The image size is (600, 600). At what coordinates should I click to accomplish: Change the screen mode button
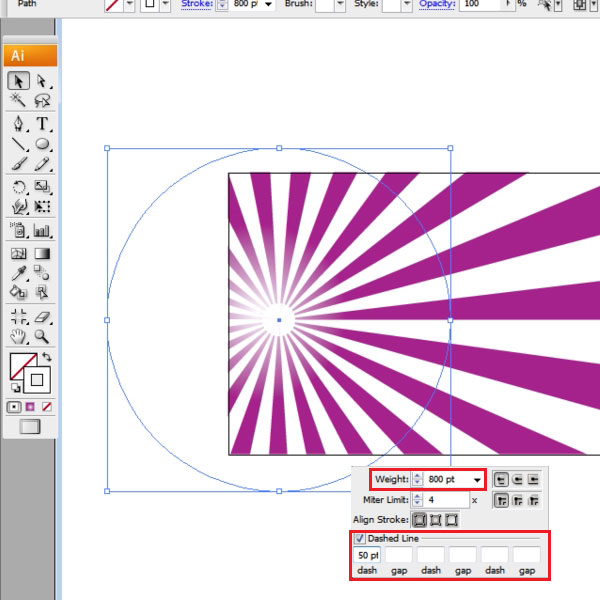click(30, 426)
